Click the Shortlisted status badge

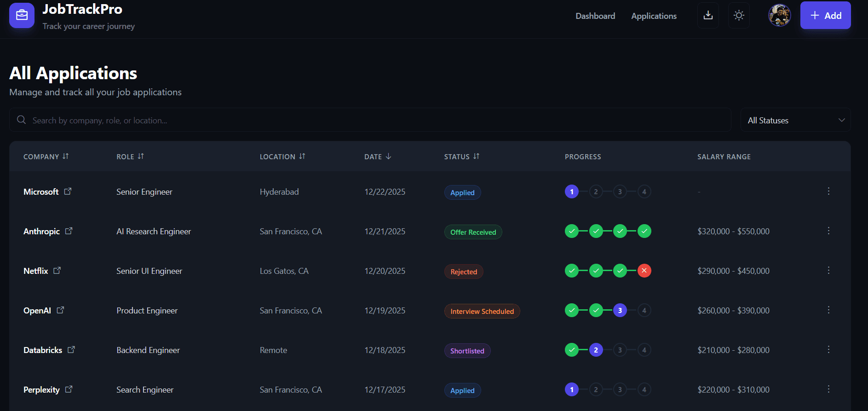click(x=467, y=351)
